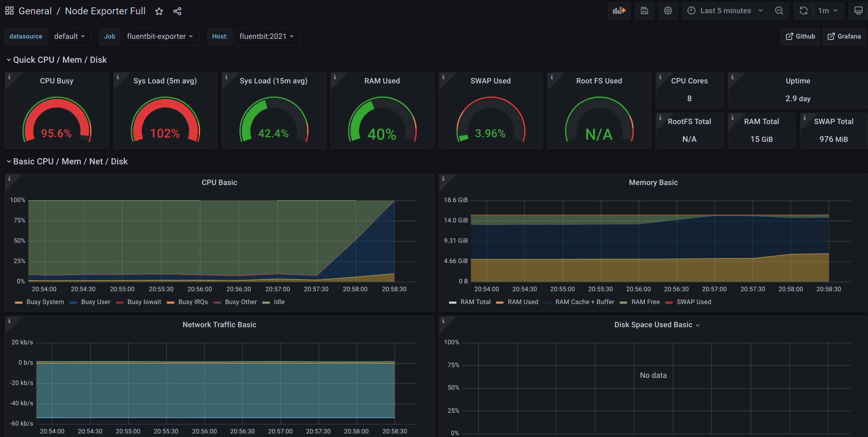The width and height of the screenshot is (868, 437).
Task: Toggle RAM Free series in memory legend
Action: click(645, 302)
